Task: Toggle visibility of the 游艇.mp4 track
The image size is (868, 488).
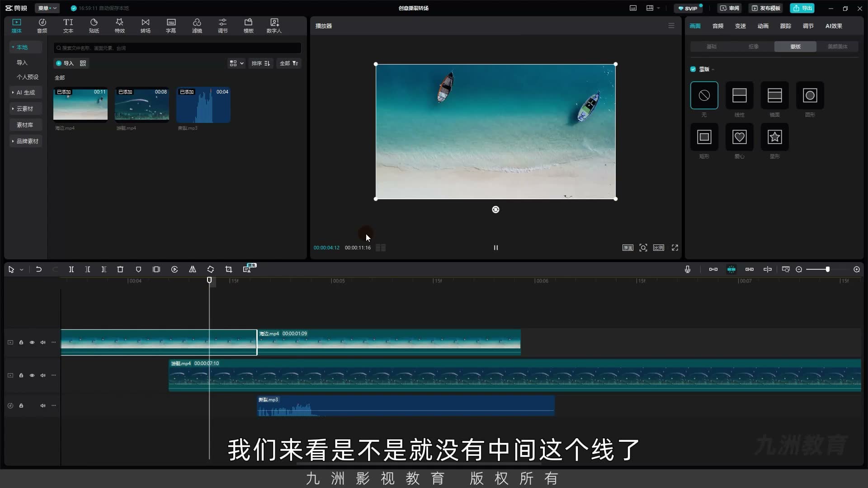Action: tap(32, 375)
